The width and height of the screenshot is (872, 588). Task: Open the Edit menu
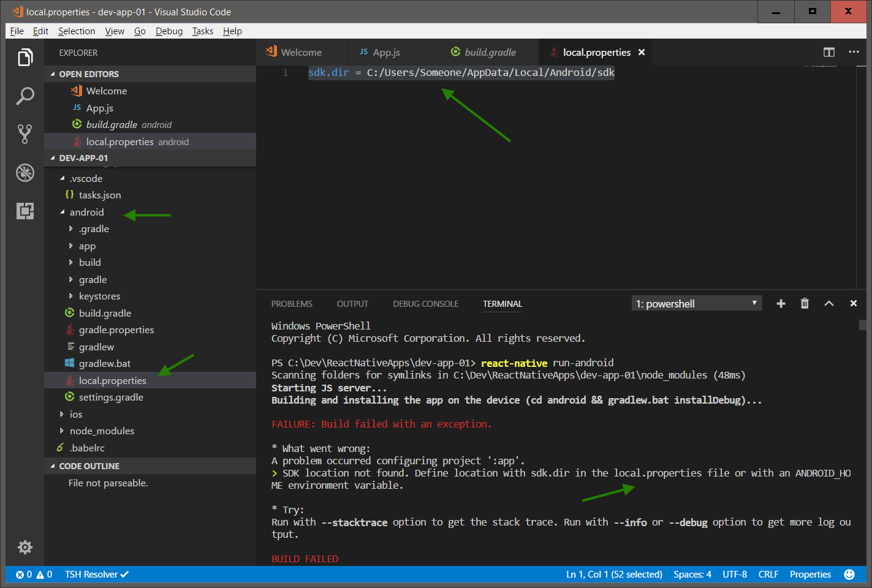click(40, 31)
